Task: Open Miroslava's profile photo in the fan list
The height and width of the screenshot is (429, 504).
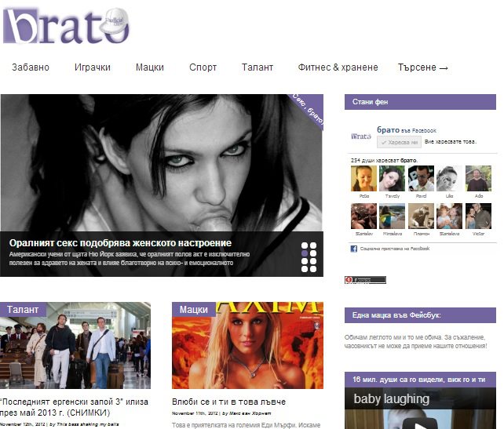Action: (x=391, y=216)
